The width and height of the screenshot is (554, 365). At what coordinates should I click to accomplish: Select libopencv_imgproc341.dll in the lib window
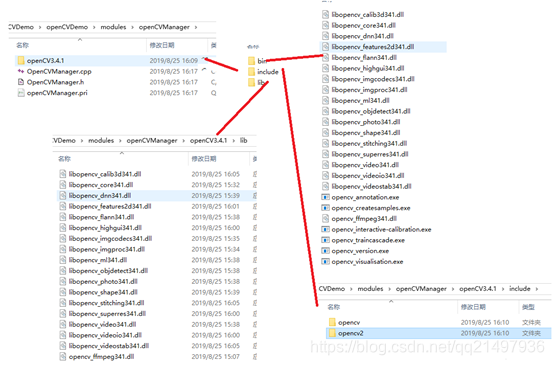[107, 249]
